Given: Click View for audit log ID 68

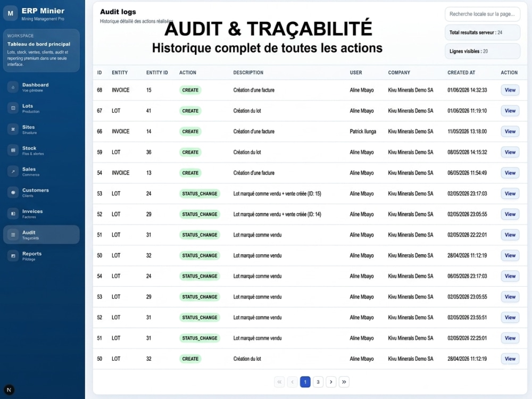Looking at the screenshot, I should pyautogui.click(x=510, y=90).
